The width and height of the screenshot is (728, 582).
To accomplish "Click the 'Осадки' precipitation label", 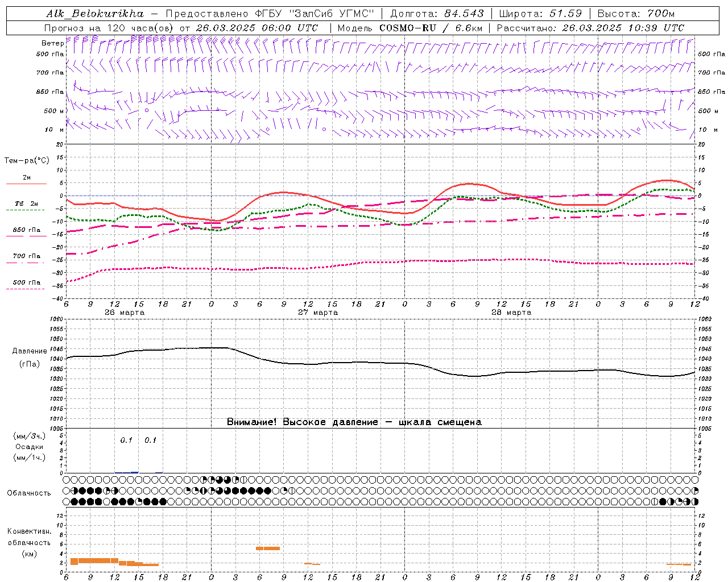I will tap(29, 447).
